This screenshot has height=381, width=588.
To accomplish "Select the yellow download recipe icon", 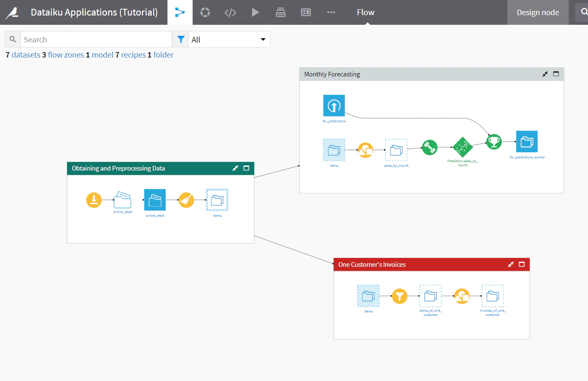I will [94, 200].
